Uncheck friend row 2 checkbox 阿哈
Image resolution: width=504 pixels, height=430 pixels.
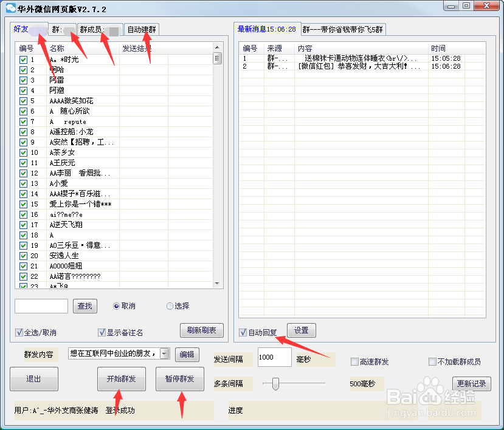(23, 70)
